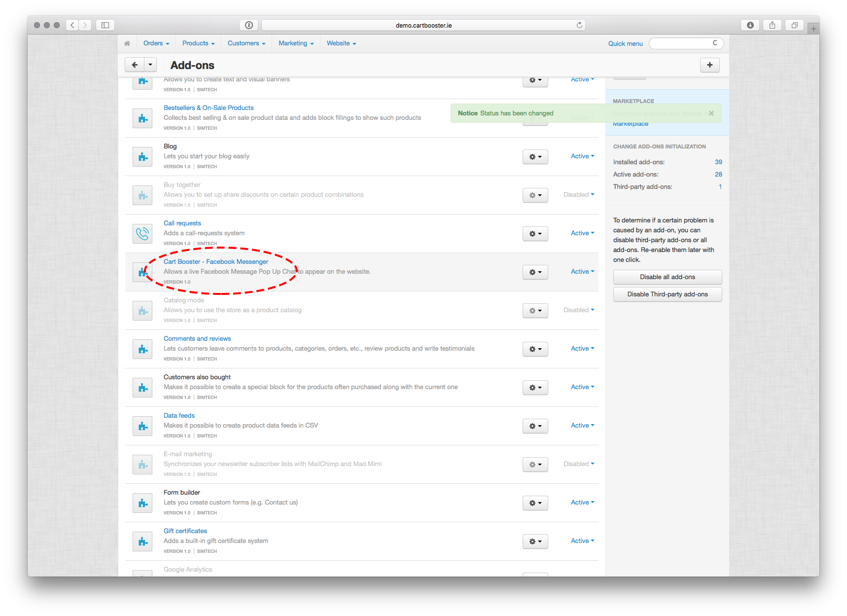This screenshot has width=847, height=616.
Task: Click the Blog add-on puzzle icon
Action: pos(142,157)
